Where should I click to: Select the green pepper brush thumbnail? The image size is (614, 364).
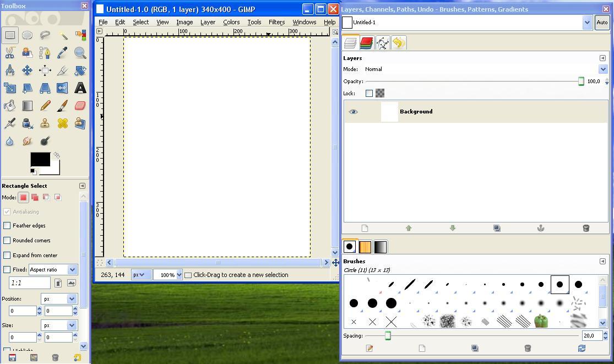(x=541, y=321)
